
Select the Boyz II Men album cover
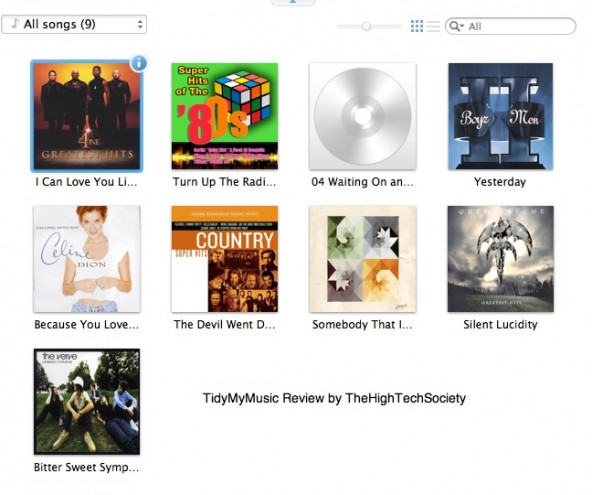pyautogui.click(x=500, y=116)
